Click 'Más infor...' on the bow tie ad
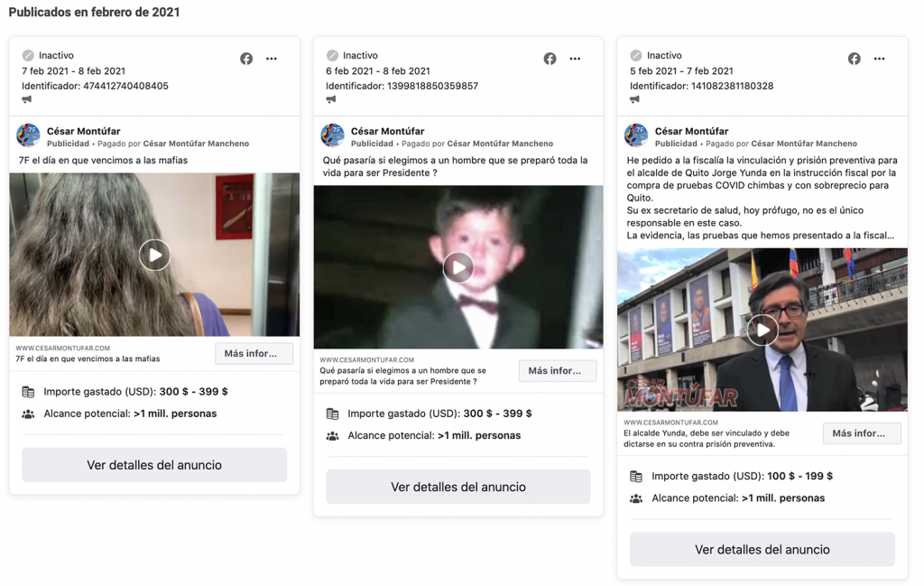Screen dimensions: 924x586 pos(557,370)
